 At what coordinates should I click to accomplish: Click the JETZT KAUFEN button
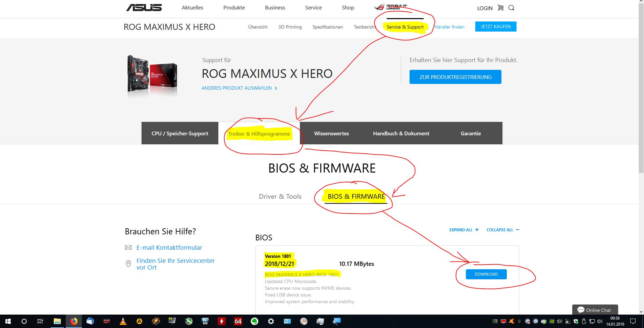[x=496, y=27]
